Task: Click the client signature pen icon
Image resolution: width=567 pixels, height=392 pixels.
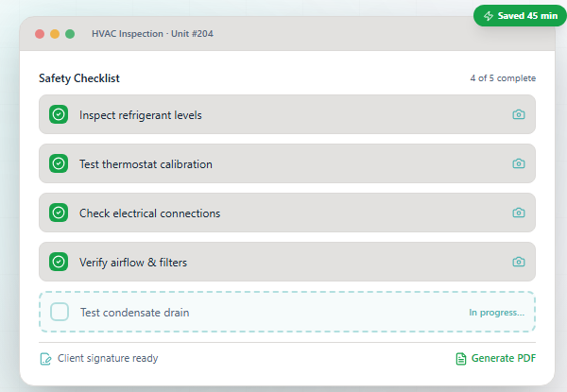Action: (x=45, y=359)
